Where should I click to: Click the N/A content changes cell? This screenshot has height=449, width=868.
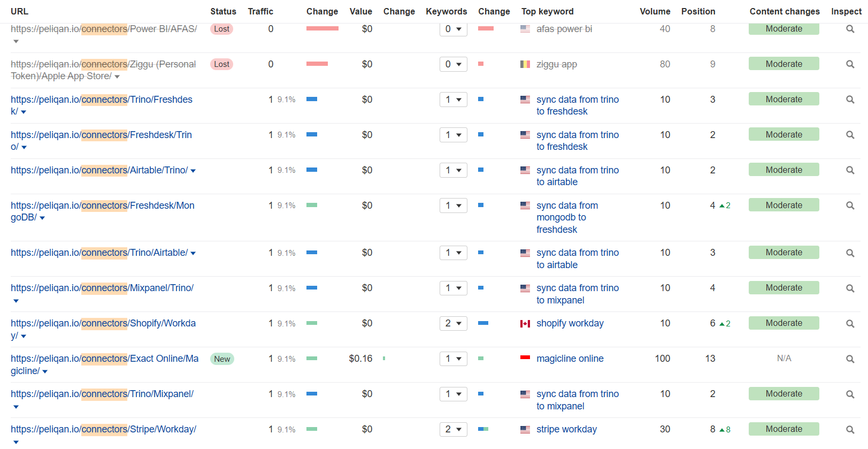click(784, 359)
